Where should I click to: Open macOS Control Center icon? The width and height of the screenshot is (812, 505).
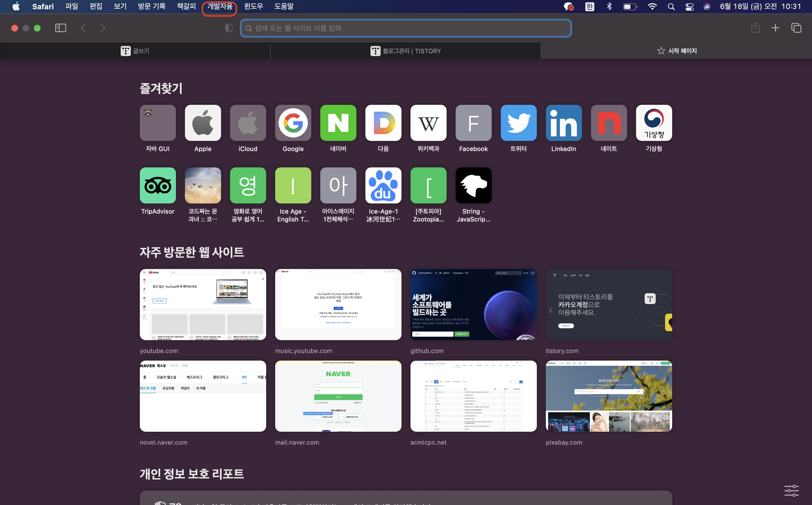tap(689, 7)
